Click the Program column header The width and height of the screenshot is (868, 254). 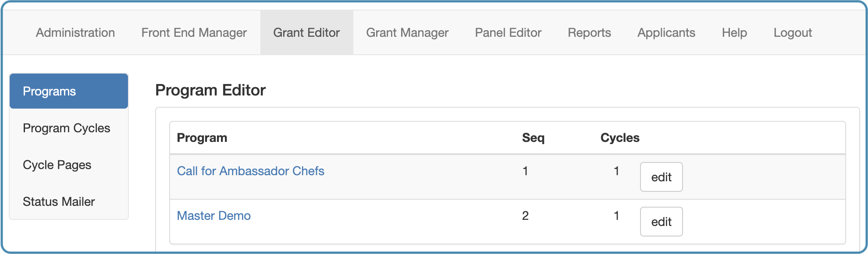tap(202, 138)
